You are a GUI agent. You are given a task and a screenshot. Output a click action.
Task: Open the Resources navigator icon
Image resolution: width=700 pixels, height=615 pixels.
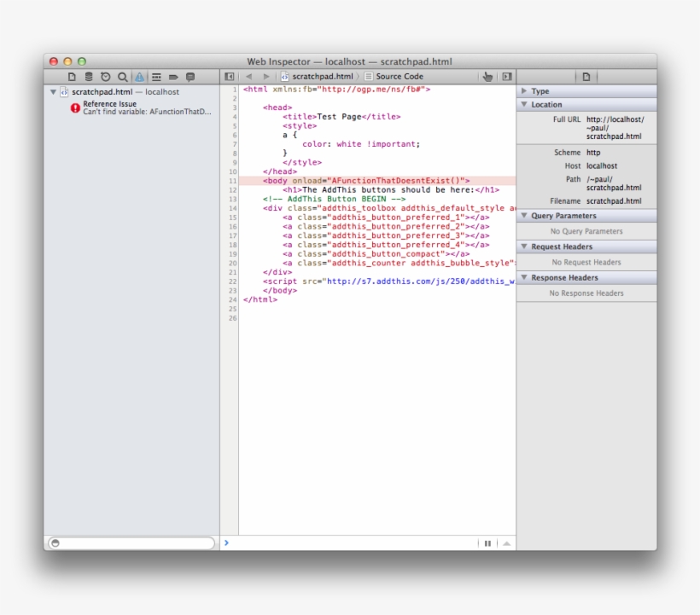(x=72, y=77)
